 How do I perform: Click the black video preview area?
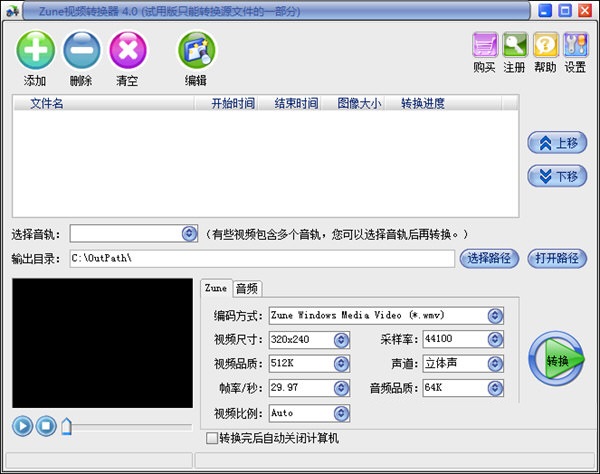[103, 343]
